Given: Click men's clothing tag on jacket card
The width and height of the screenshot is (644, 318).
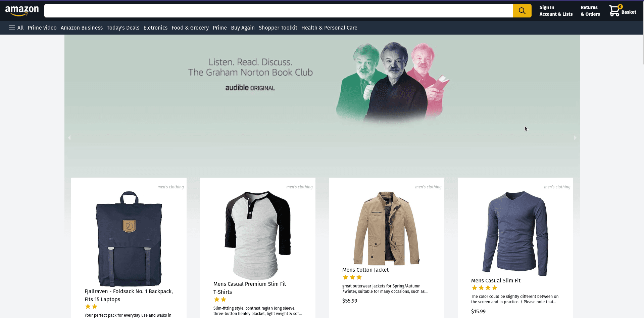Looking at the screenshot, I should pos(428,187).
